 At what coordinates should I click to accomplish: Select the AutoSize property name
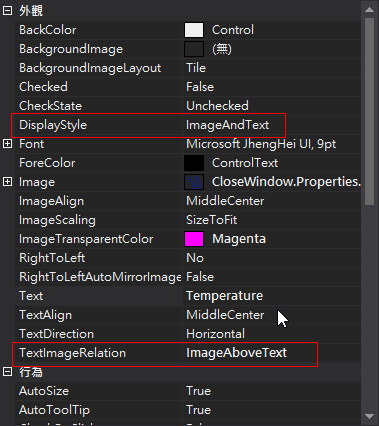44,391
